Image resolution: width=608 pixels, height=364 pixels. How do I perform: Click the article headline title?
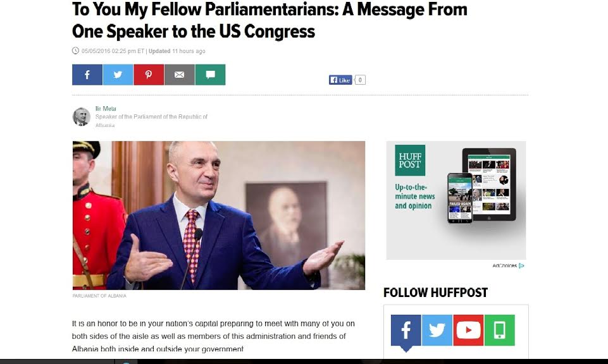(x=270, y=20)
